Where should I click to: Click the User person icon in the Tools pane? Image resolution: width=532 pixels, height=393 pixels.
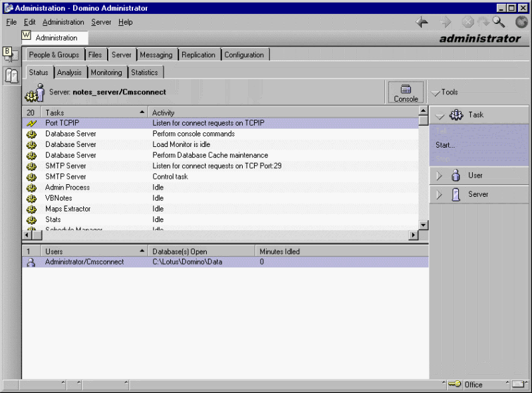456,176
